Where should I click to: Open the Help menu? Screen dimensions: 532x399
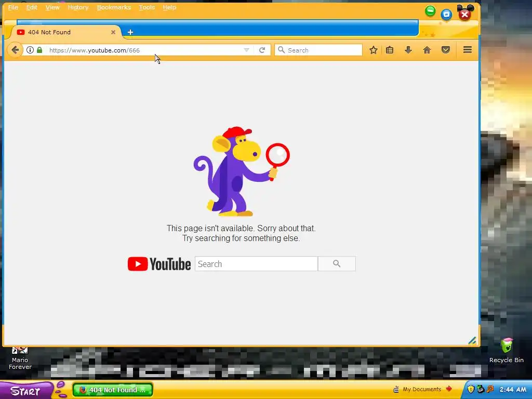click(x=169, y=7)
